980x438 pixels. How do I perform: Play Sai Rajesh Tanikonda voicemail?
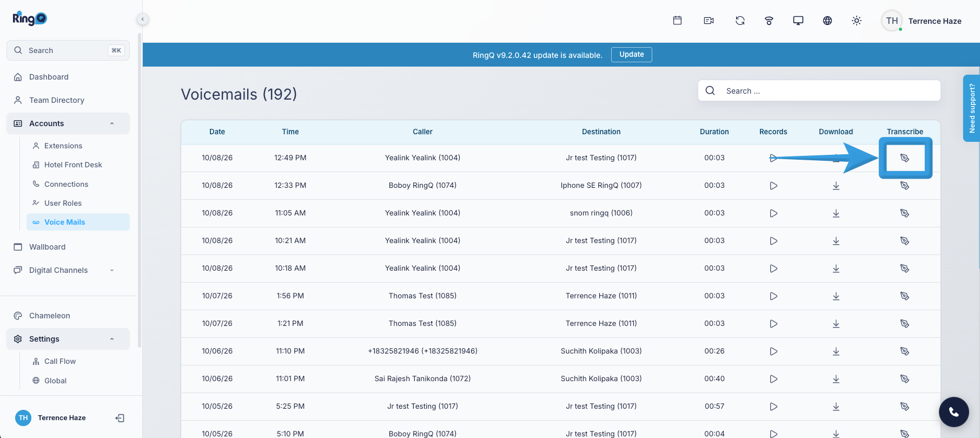[x=773, y=379]
